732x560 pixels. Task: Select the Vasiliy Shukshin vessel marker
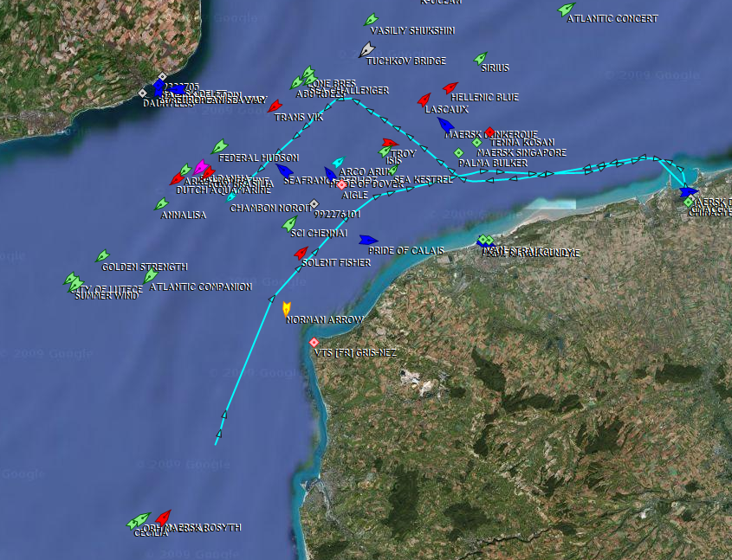click(x=372, y=19)
